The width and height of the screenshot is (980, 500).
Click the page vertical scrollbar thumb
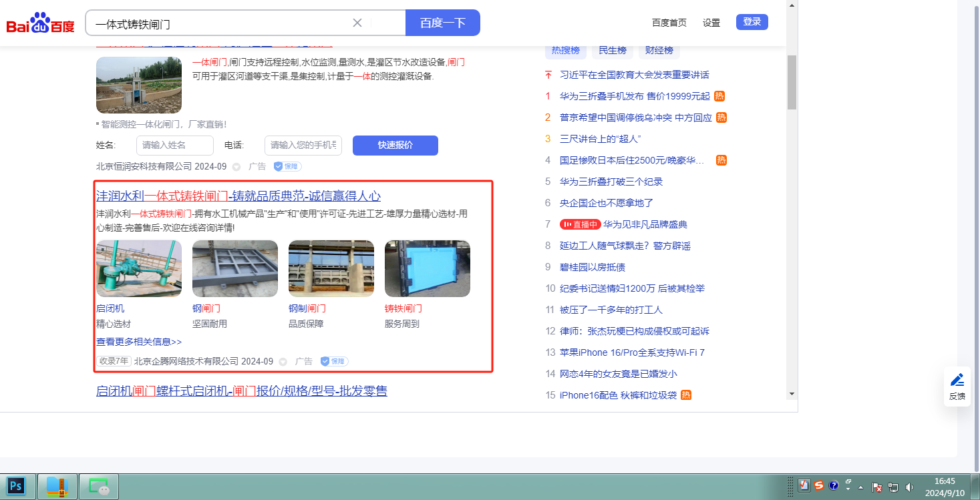coord(792,82)
